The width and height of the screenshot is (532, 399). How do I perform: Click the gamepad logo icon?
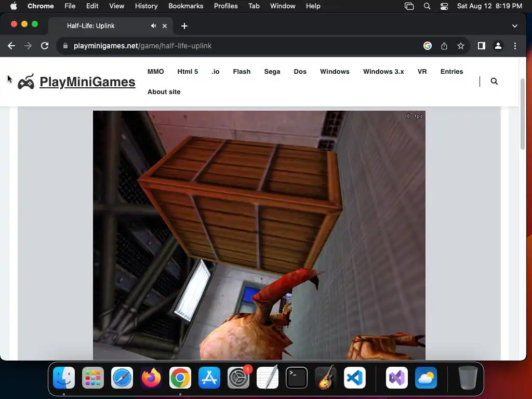click(x=26, y=82)
